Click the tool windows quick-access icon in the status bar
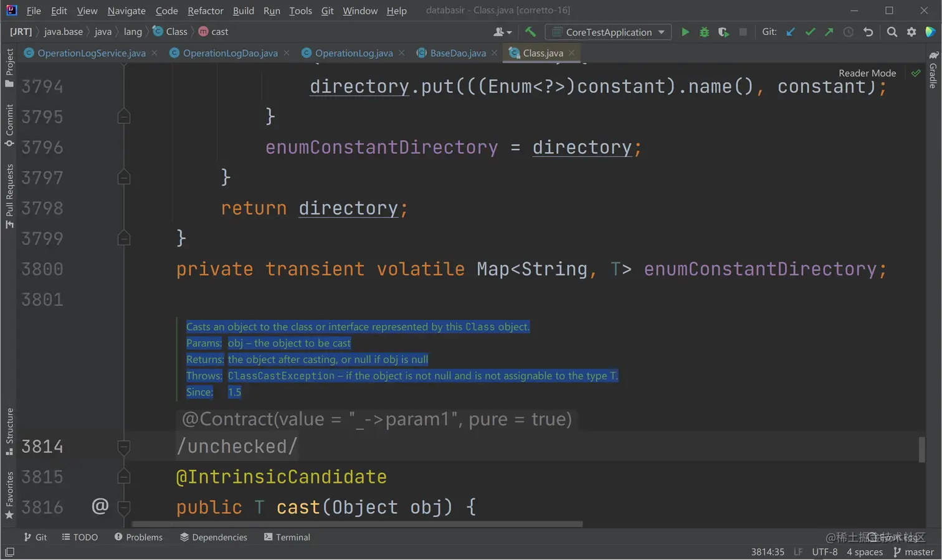Viewport: 942px width, 560px height. click(9, 552)
